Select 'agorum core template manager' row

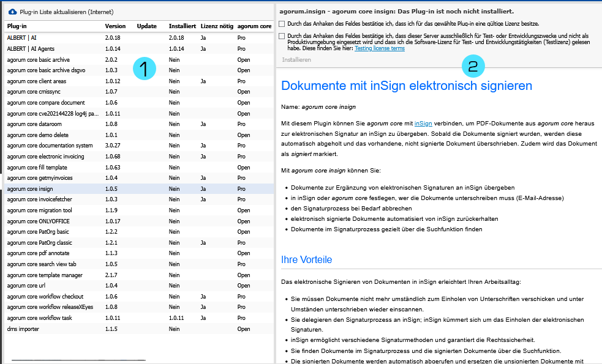click(139, 275)
